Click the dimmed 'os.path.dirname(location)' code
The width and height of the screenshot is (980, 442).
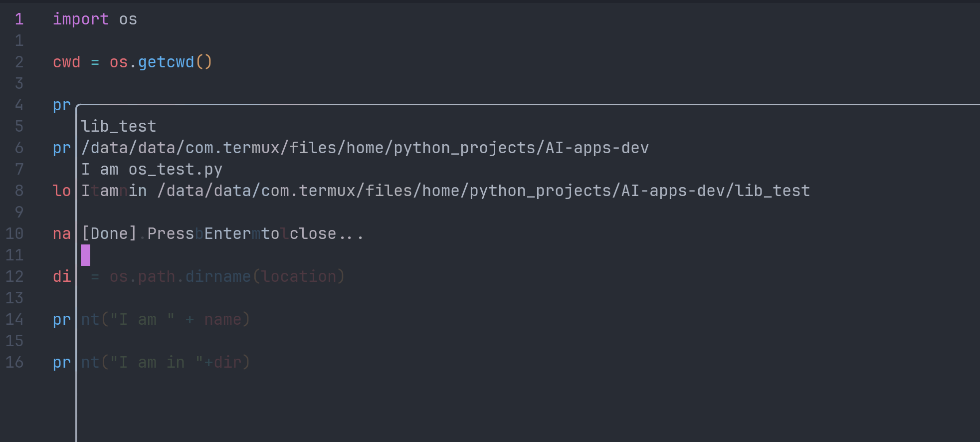coord(227,276)
